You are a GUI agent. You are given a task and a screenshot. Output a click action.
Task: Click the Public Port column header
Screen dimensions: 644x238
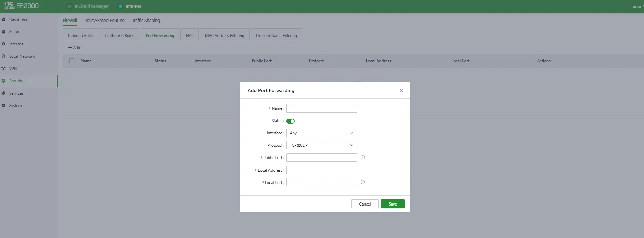pos(262,61)
